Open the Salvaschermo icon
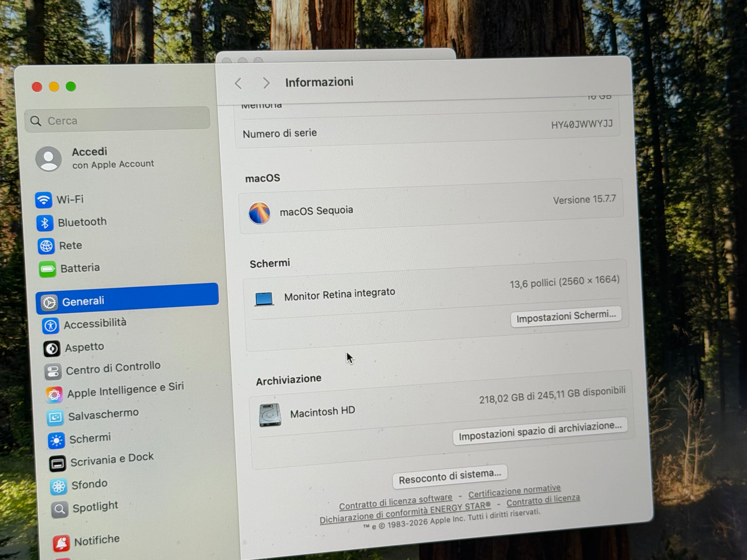 [x=55, y=417]
